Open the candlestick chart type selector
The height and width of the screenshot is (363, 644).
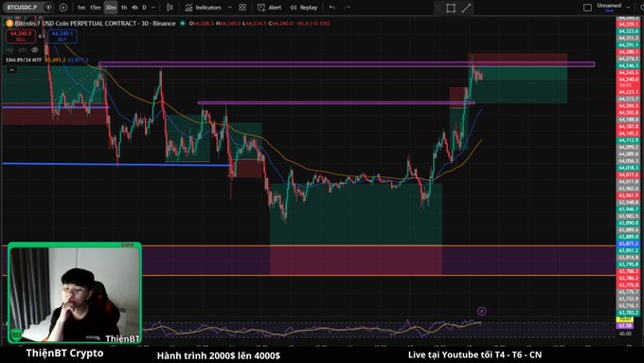[170, 8]
